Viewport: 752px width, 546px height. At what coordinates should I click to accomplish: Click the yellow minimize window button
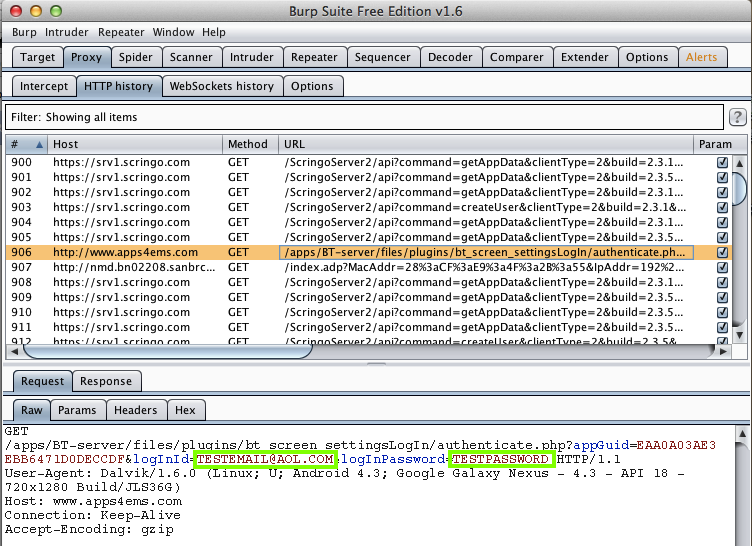34,10
